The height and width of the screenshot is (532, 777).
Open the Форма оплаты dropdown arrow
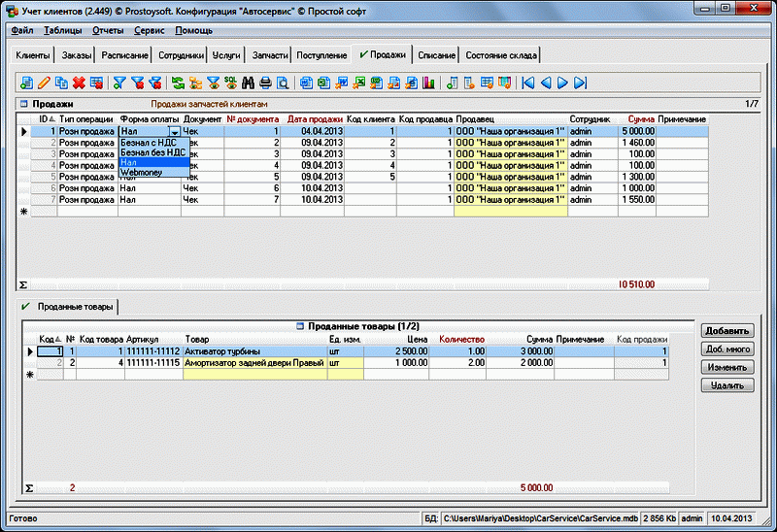[174, 130]
